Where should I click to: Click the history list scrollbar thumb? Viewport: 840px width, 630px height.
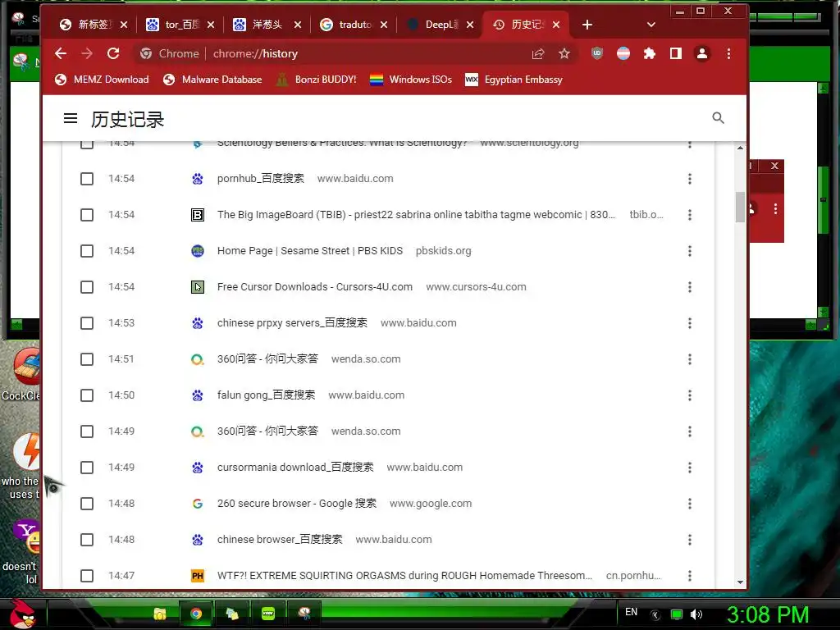(740, 207)
